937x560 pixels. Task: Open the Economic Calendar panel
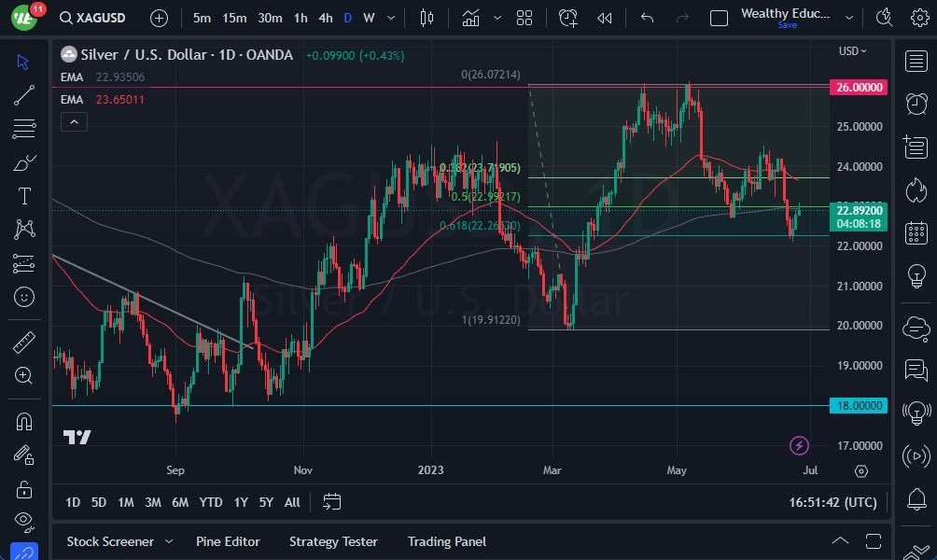pos(916,232)
